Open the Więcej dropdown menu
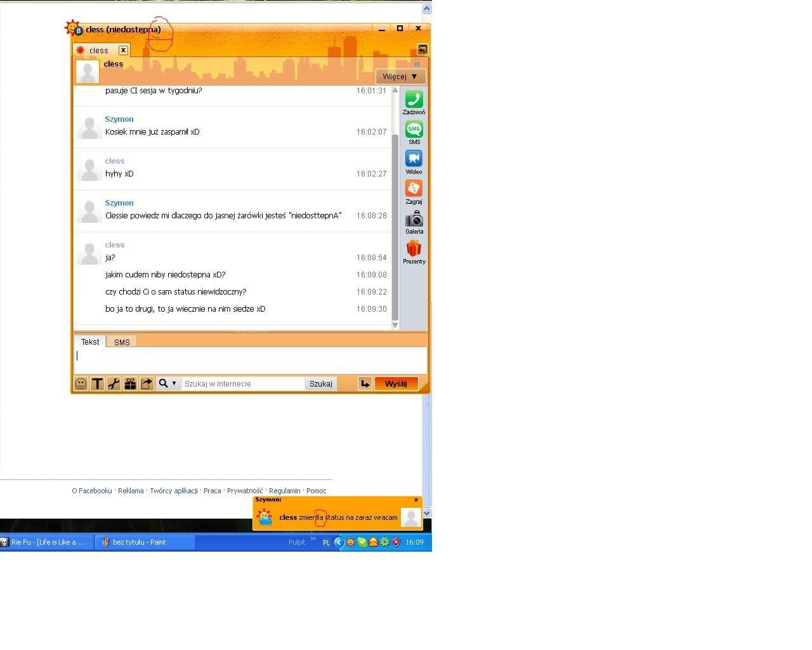The image size is (812, 650). 400,76
